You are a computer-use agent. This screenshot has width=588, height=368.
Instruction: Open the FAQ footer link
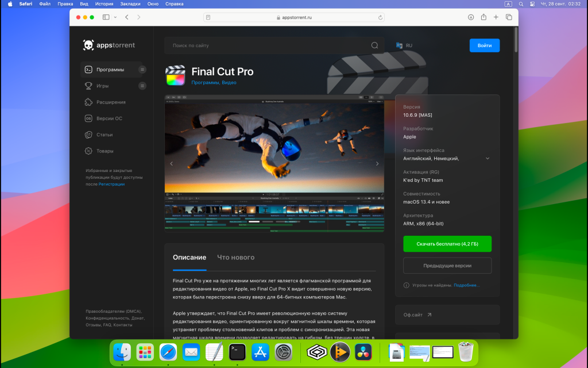107,325
